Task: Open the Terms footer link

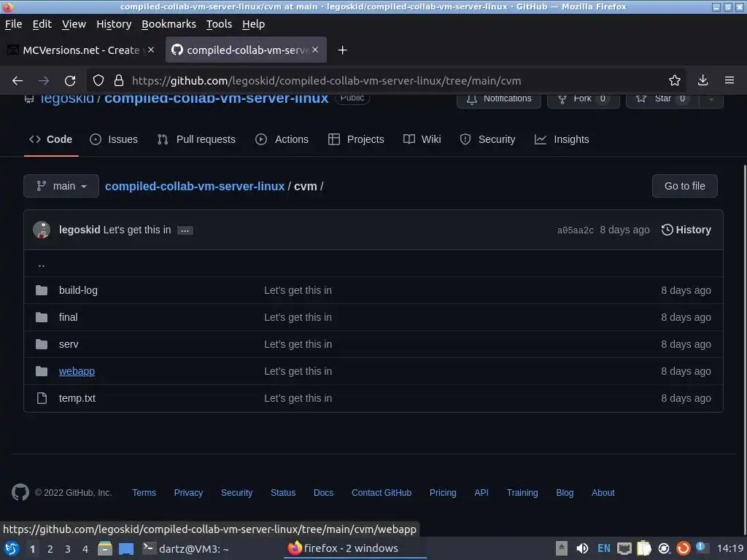Action: pyautogui.click(x=144, y=493)
